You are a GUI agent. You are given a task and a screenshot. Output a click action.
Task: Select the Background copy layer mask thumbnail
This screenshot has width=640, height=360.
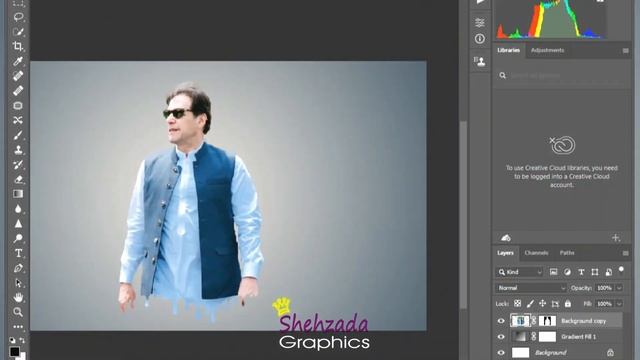coord(547,321)
